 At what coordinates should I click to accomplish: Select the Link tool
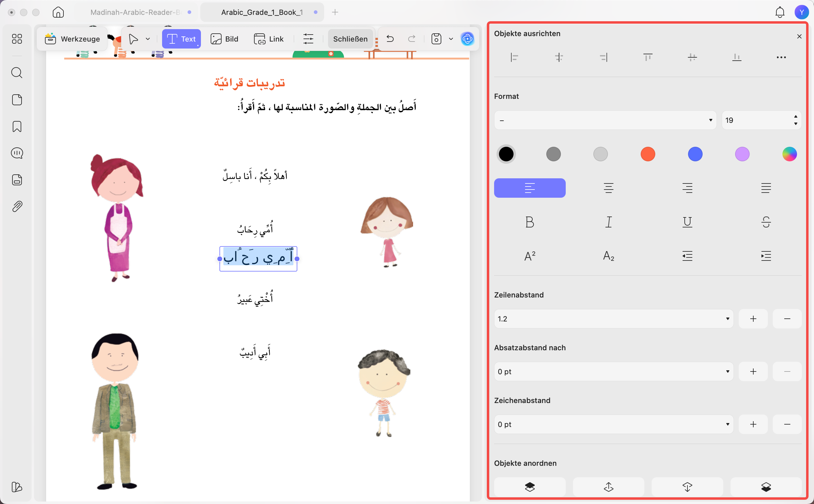pyautogui.click(x=269, y=39)
